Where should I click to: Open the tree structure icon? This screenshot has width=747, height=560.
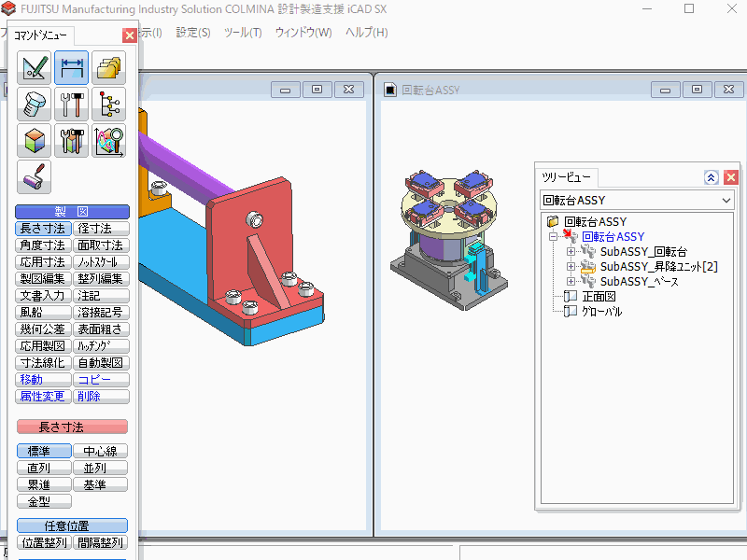(109, 104)
